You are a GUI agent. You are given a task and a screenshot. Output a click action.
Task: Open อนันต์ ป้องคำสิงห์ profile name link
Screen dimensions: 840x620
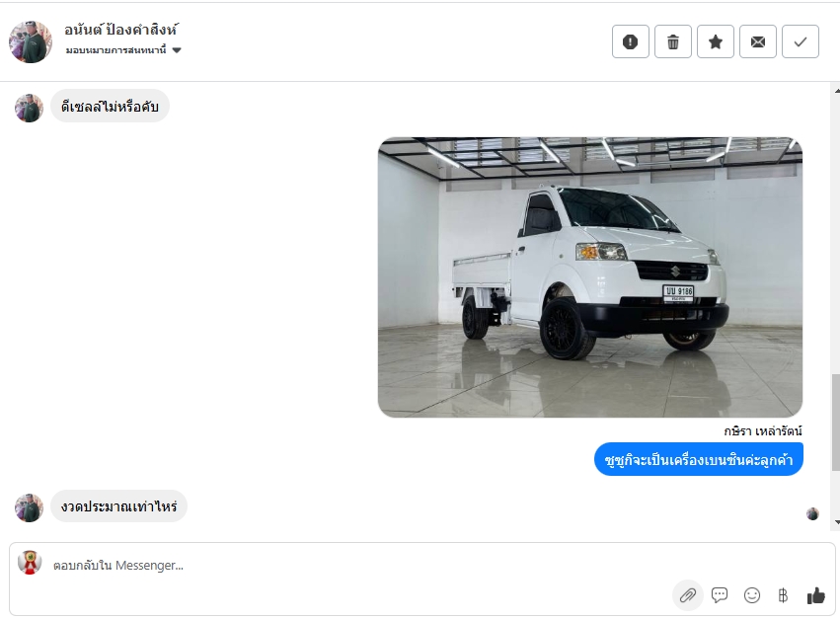(121, 30)
